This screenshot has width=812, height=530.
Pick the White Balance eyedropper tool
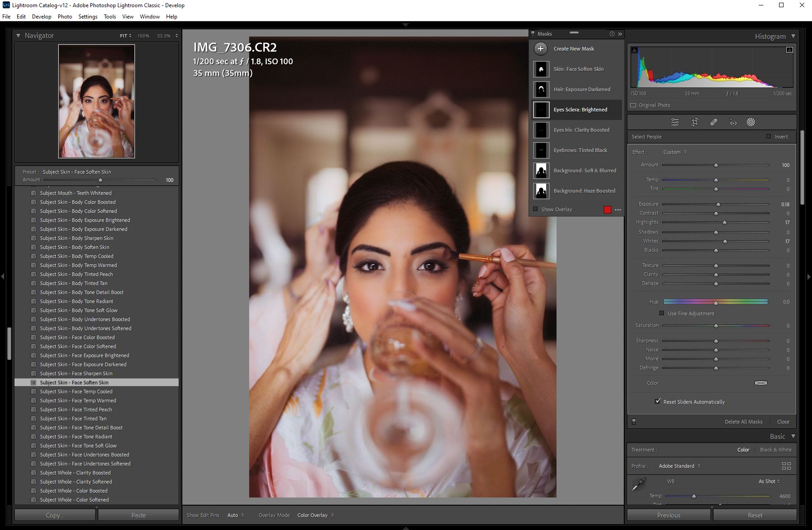point(638,484)
